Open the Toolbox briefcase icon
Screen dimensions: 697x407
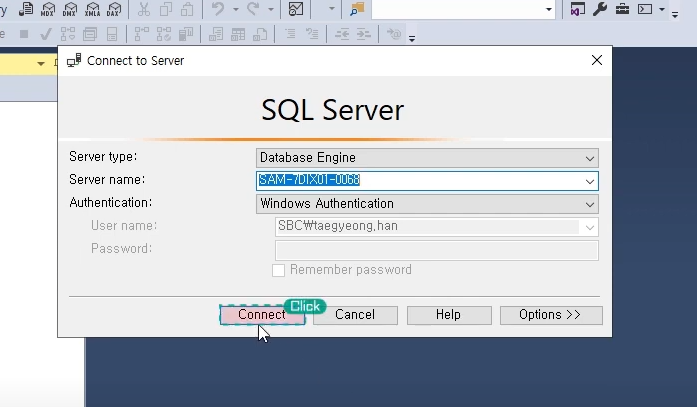pyautogui.click(x=622, y=9)
